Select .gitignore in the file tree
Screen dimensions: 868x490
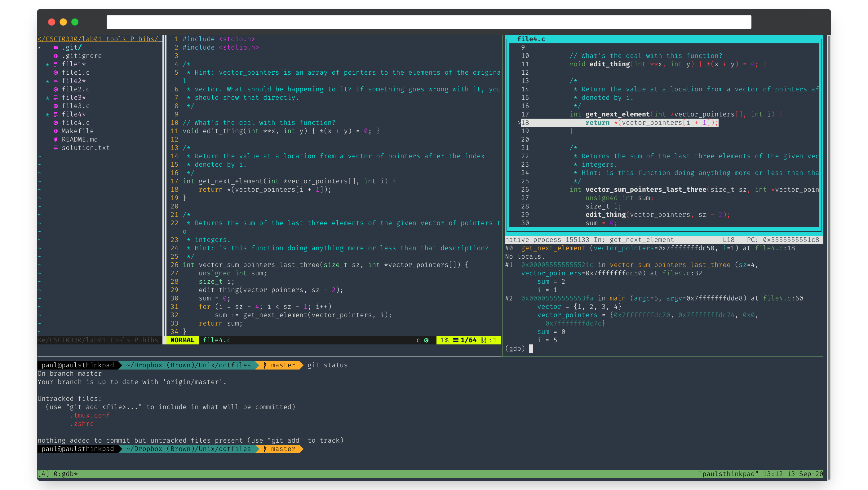[82, 56]
